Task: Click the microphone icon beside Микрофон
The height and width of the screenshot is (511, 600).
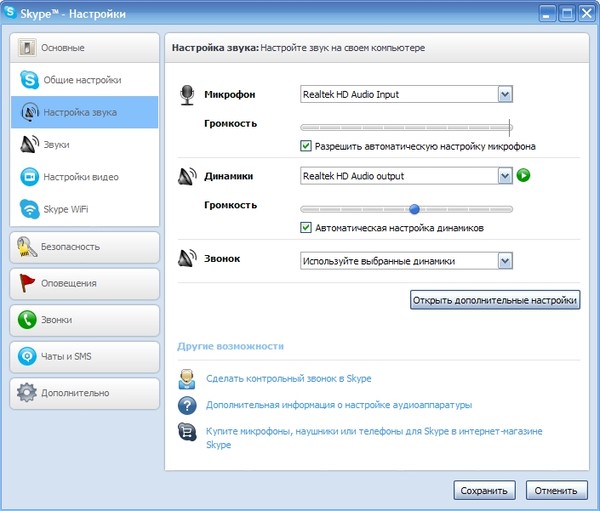Action: (187, 95)
